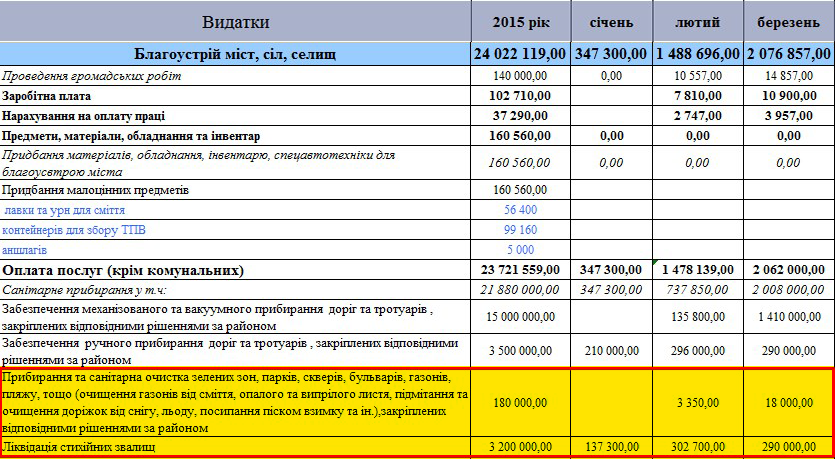This screenshot has height=459, width=835.
Task: Select the yellow 18 000,00 March cell
Action: (x=788, y=402)
